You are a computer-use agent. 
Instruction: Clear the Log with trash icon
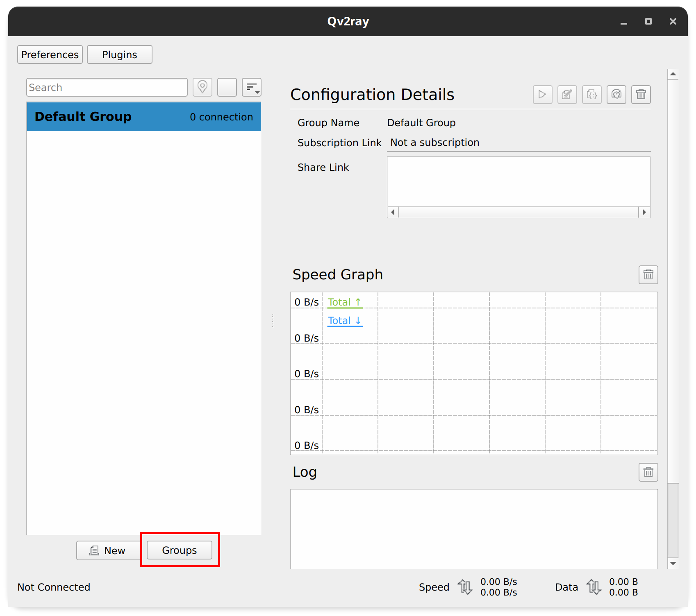point(648,472)
